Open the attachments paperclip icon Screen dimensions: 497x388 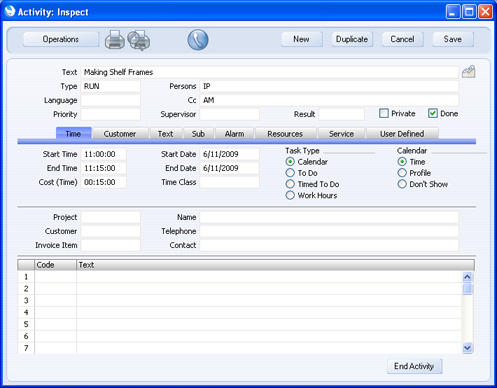click(468, 72)
